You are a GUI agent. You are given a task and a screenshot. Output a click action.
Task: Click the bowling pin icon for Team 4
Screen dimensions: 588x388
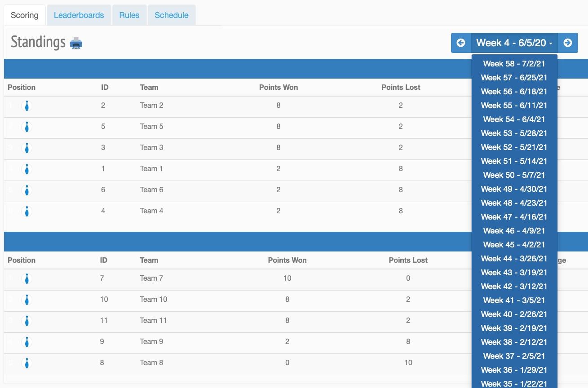[x=27, y=212]
